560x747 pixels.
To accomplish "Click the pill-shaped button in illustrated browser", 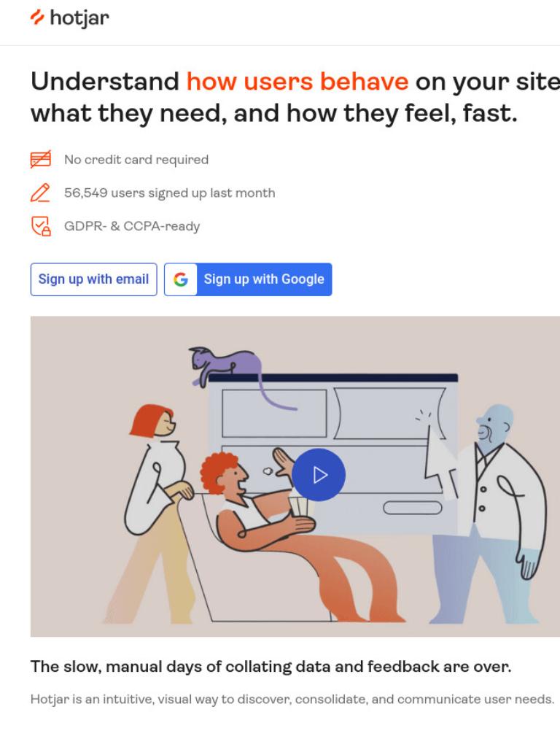I will coord(413,508).
